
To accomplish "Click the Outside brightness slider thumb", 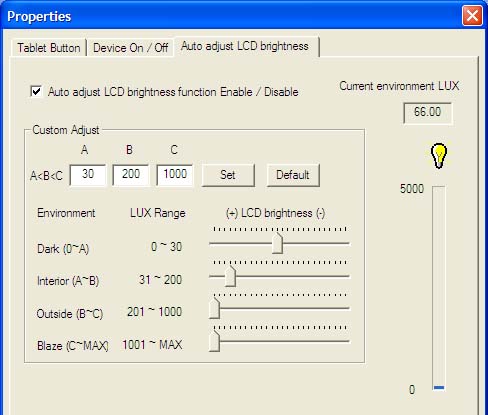I will pos(214,308).
